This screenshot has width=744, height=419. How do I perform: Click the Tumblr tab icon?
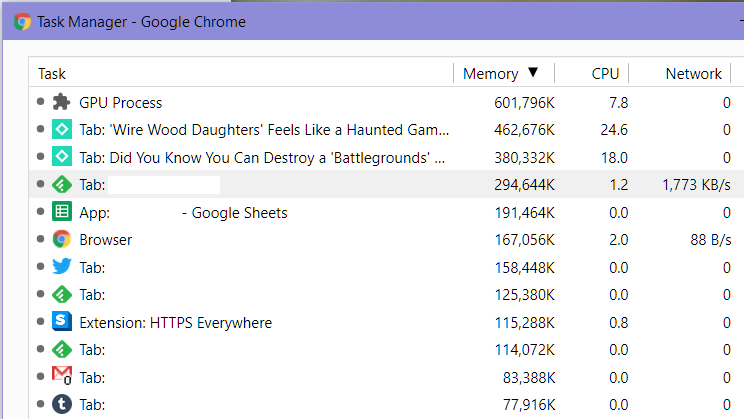click(x=61, y=405)
